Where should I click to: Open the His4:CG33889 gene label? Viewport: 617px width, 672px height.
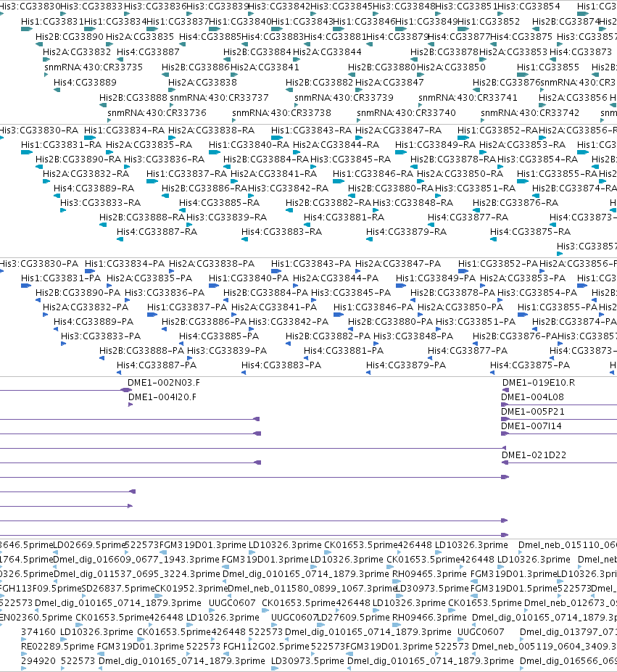point(85,83)
